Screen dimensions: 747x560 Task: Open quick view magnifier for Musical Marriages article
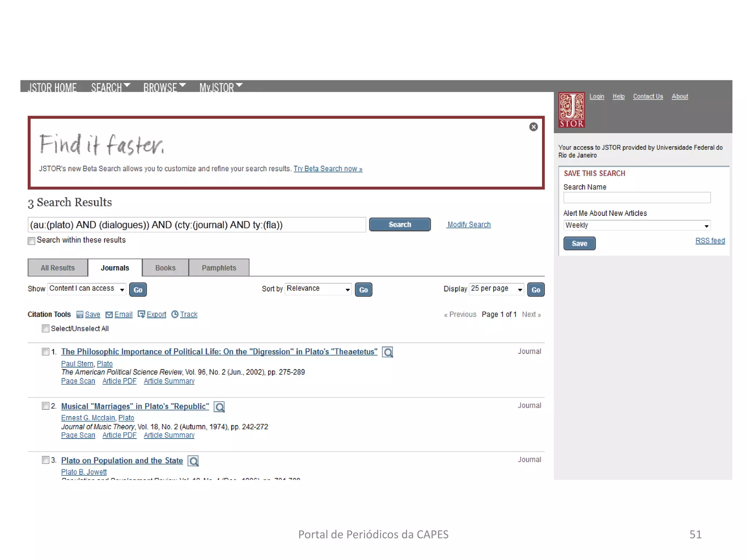tap(219, 407)
